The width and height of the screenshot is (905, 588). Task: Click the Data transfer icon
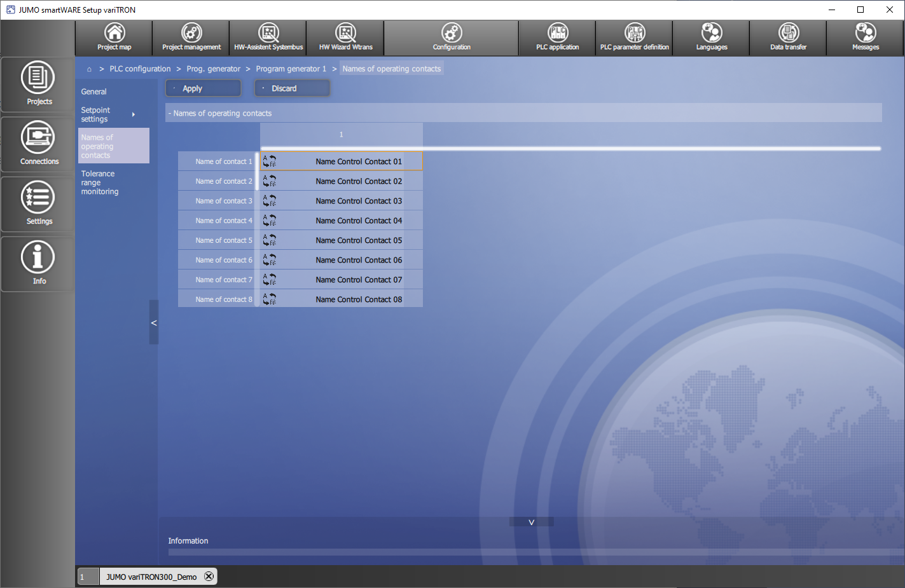788,38
